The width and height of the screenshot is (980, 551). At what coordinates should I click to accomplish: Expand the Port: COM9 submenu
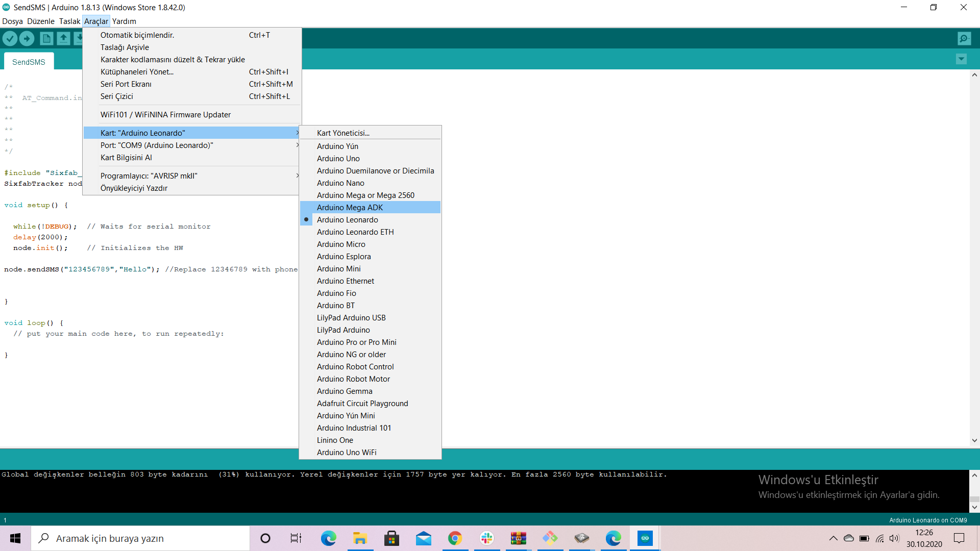tap(157, 145)
